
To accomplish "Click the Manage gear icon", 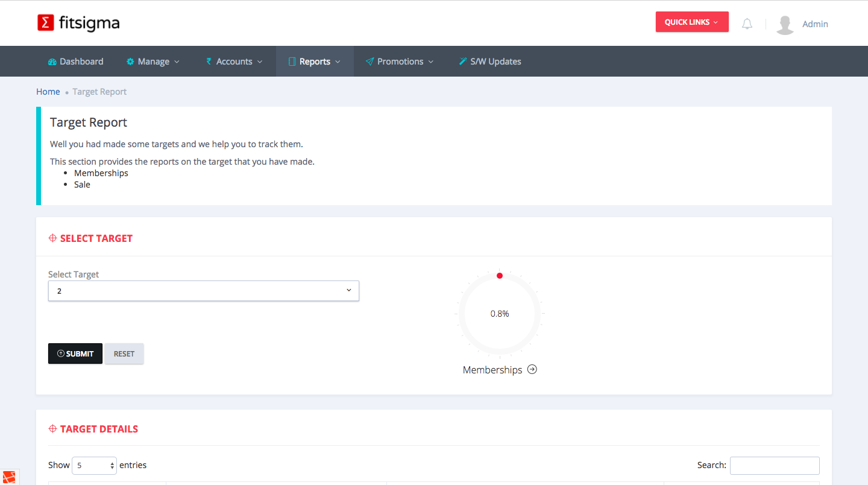I will (130, 62).
